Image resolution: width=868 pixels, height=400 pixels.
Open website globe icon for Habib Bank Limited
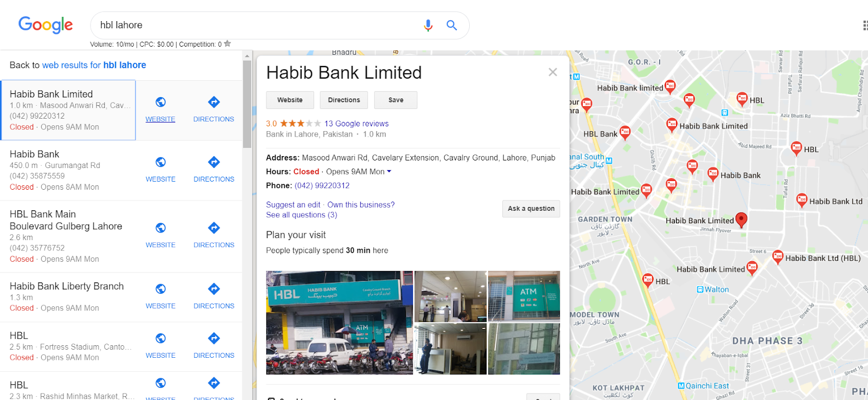pos(161,102)
